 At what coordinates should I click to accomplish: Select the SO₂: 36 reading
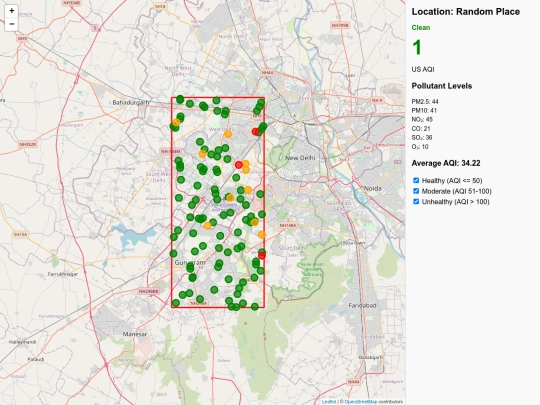(x=422, y=137)
